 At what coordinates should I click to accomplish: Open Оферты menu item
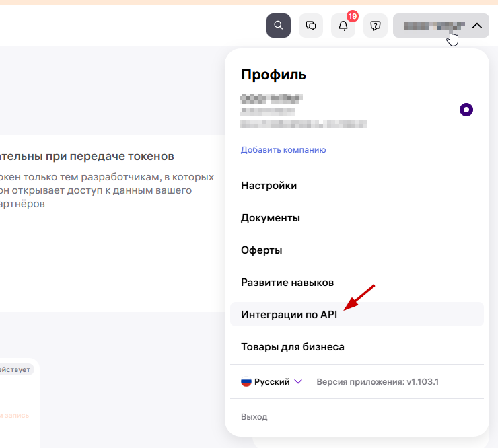click(x=357, y=250)
